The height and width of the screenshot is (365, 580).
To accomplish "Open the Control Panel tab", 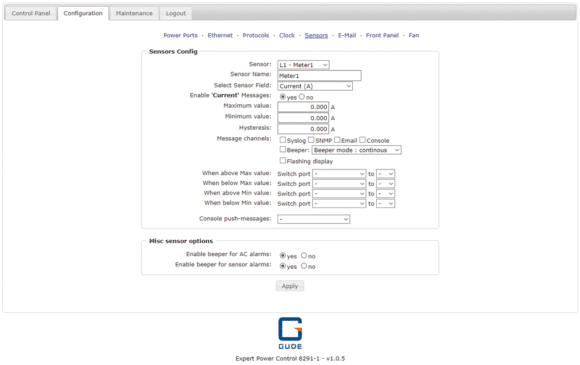I will [31, 13].
